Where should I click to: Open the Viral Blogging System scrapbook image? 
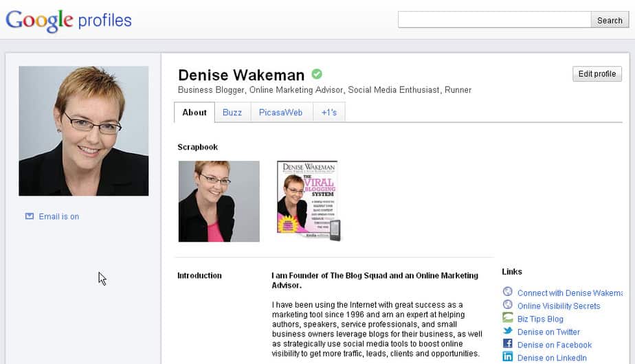(x=309, y=201)
